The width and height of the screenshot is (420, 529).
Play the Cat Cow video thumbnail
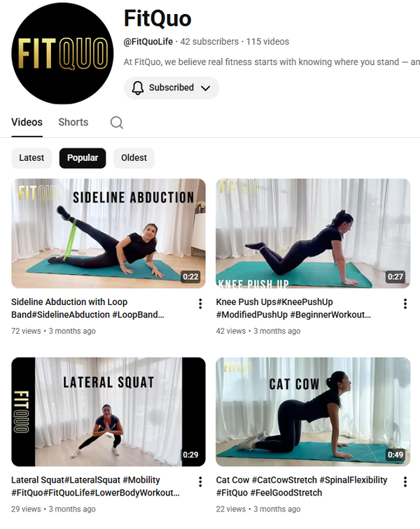(313, 412)
